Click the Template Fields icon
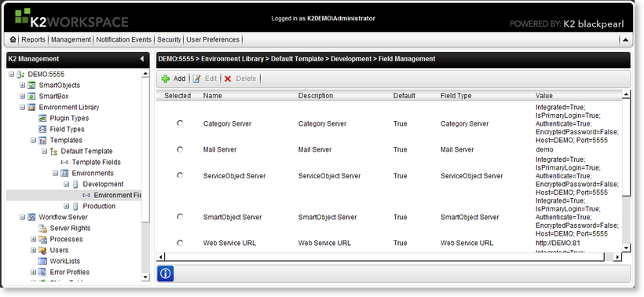The width and height of the screenshot is (644, 297). pos(64,163)
